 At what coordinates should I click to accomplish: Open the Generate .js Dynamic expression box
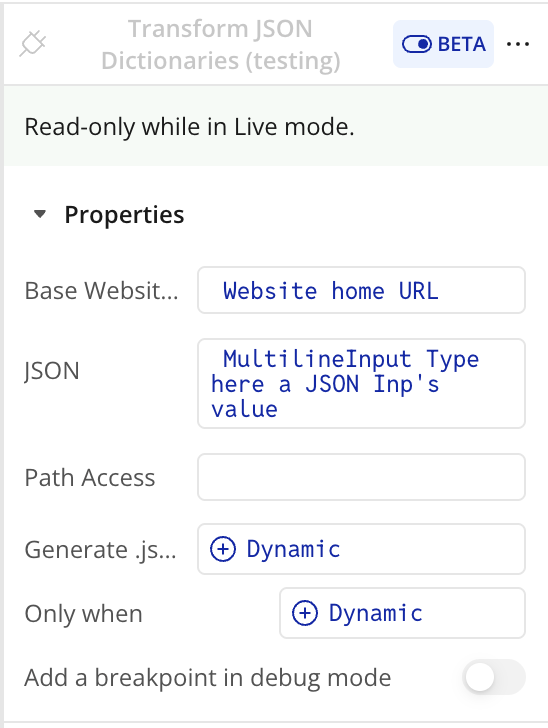(x=361, y=549)
